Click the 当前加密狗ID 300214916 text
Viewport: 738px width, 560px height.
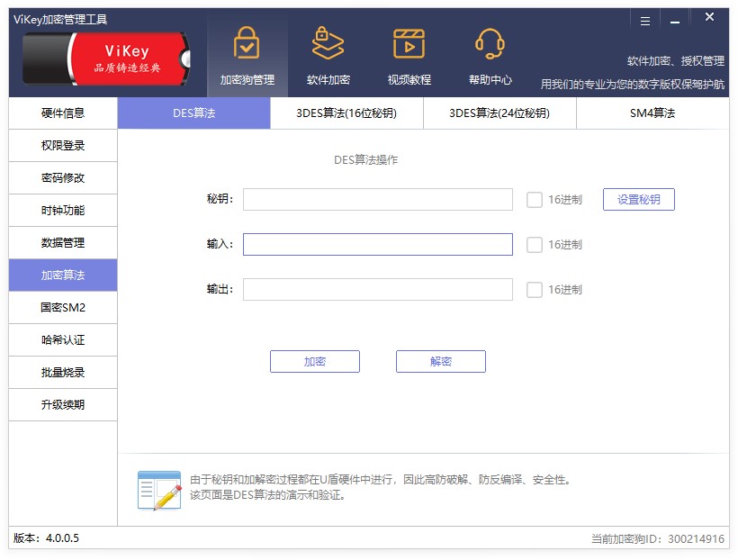point(658,538)
